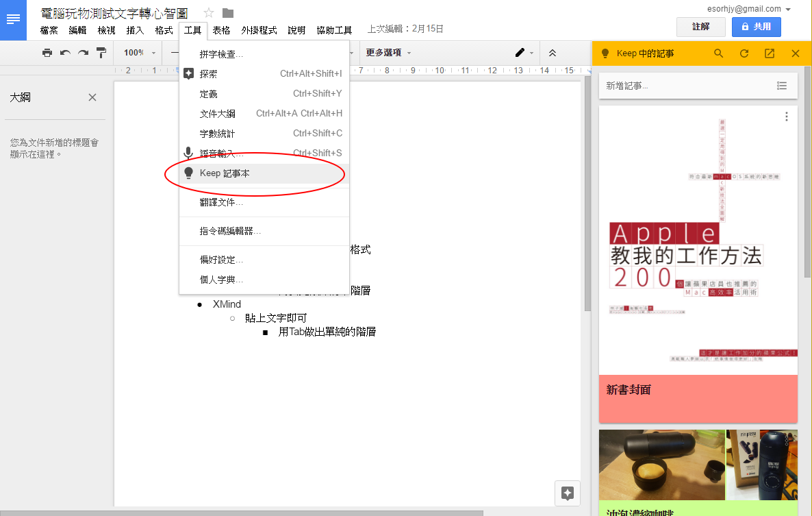
Task: Click the Keep panel vertical scrollbar
Action: 807,171
